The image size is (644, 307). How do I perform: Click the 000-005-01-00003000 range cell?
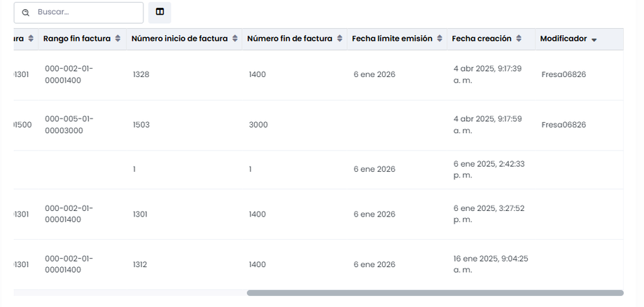(69, 125)
